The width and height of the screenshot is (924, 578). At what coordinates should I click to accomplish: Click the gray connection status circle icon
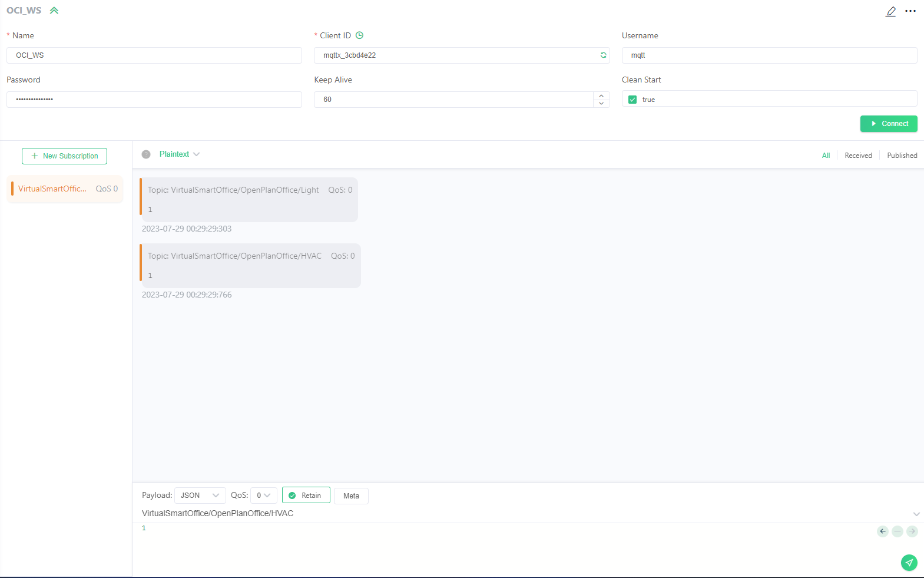(146, 154)
